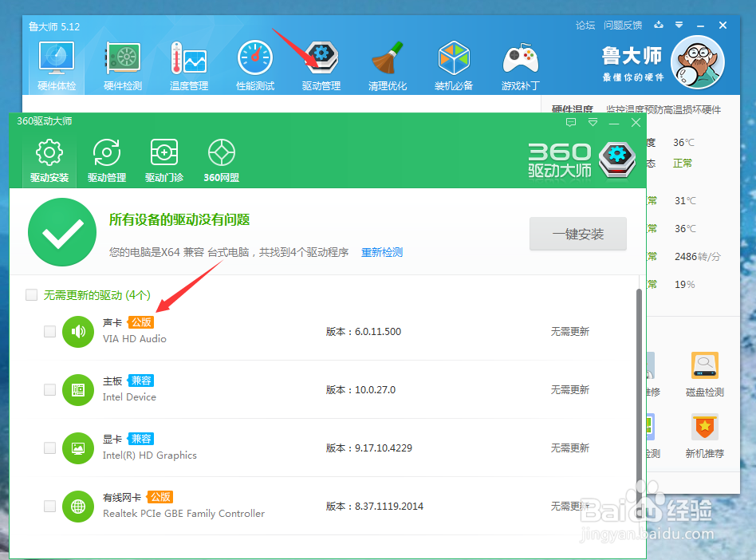The height and width of the screenshot is (560, 756).
Task: Open the 游戏补丁 game patch tool
Action: tap(520, 62)
